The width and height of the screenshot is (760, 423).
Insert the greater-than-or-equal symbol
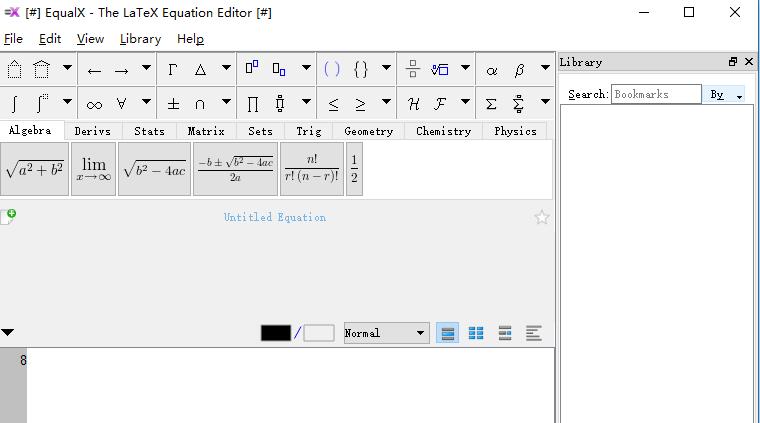pyautogui.click(x=360, y=104)
